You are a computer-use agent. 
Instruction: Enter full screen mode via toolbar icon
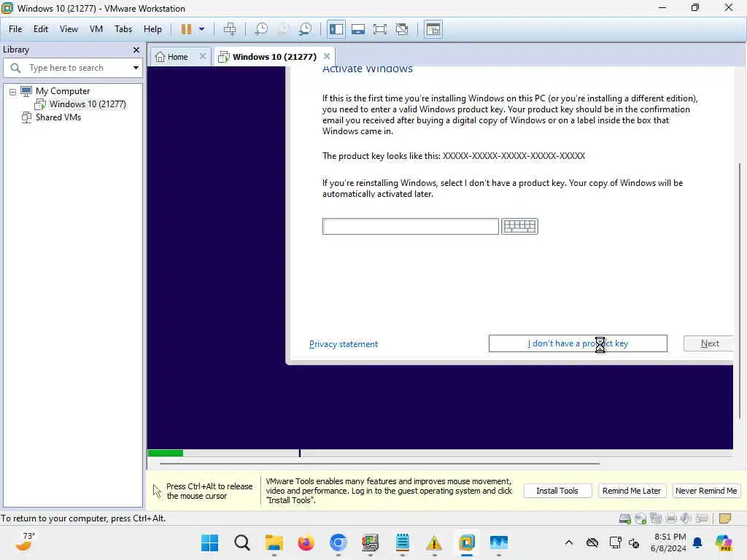pos(379,29)
